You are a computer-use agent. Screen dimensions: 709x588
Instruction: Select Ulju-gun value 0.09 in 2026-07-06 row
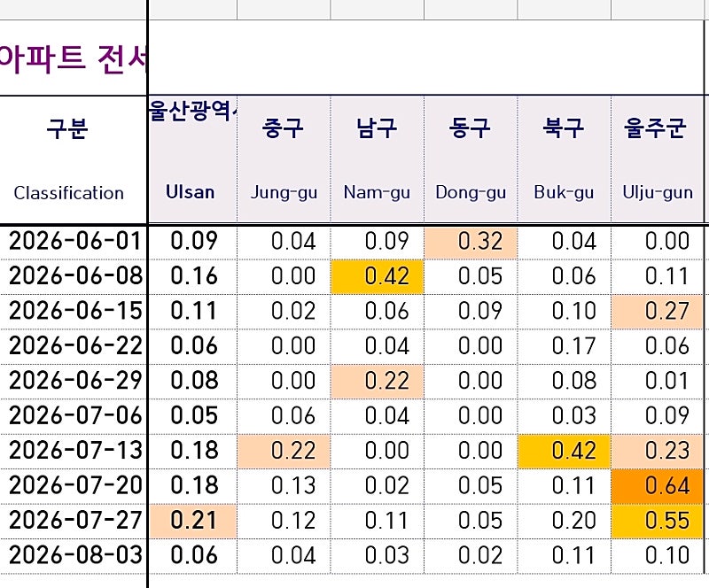[x=658, y=416]
